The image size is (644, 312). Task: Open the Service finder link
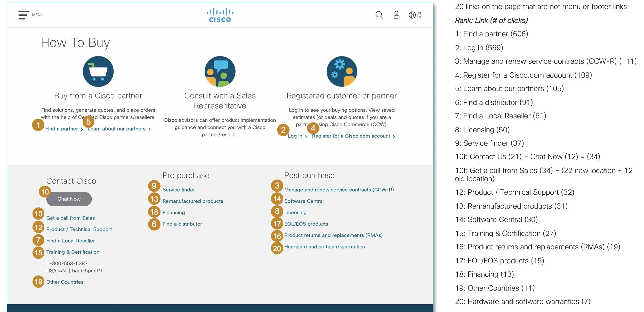pyautogui.click(x=179, y=190)
